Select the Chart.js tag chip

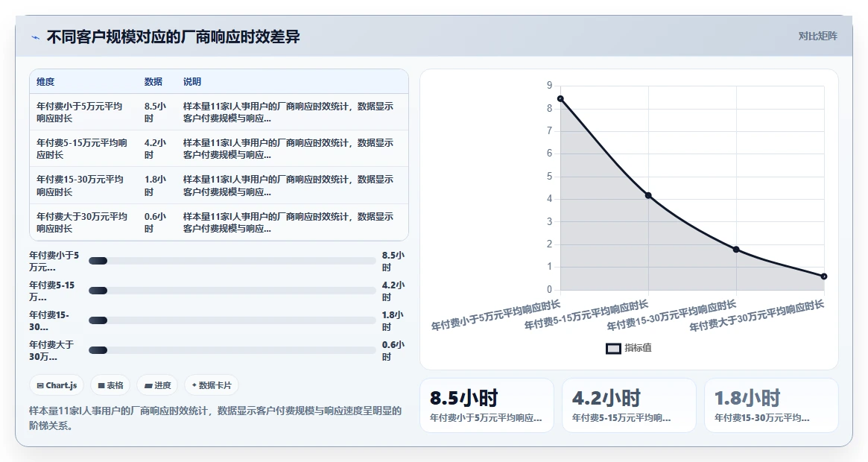(57, 385)
